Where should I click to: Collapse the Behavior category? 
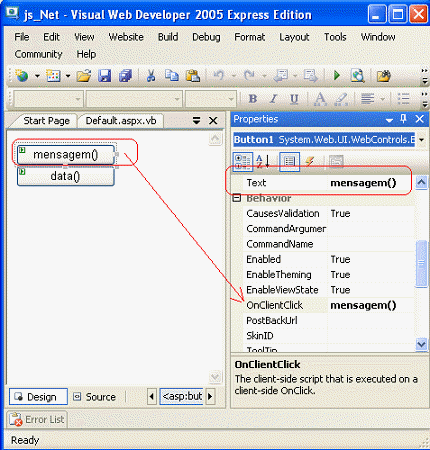[x=237, y=198]
